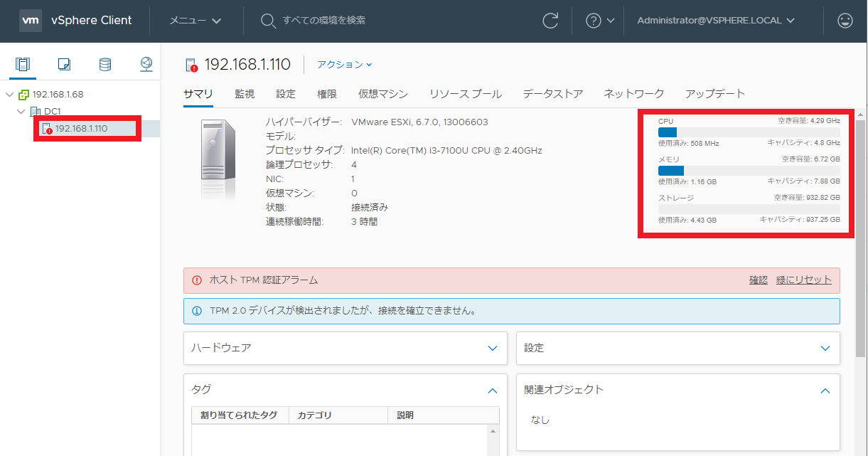Click the 緑にリセット link
868x456 pixels.
804,280
